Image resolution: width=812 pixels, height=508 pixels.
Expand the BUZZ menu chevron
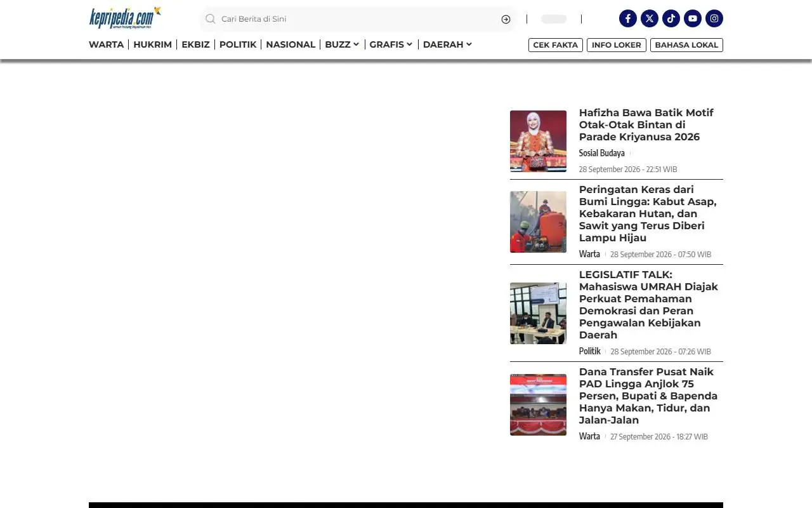pyautogui.click(x=356, y=44)
